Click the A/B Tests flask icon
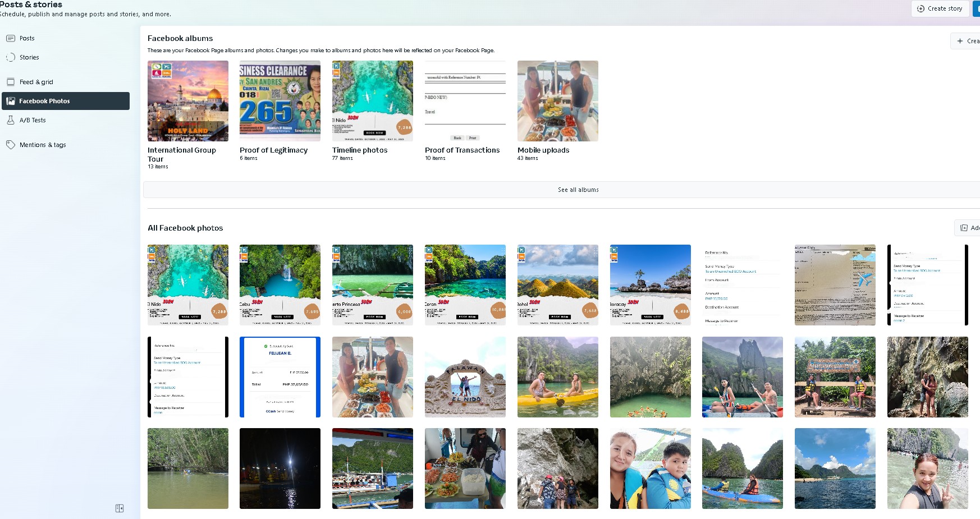This screenshot has height=519, width=980. coord(11,120)
